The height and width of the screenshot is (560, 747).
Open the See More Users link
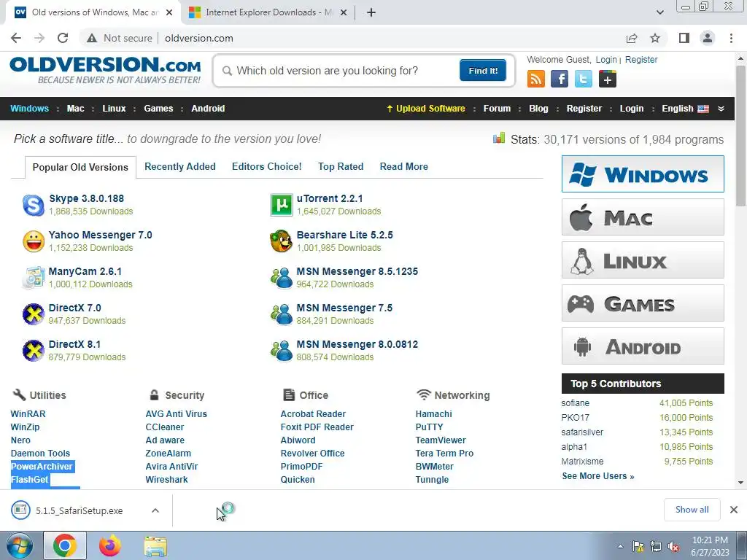tap(598, 476)
